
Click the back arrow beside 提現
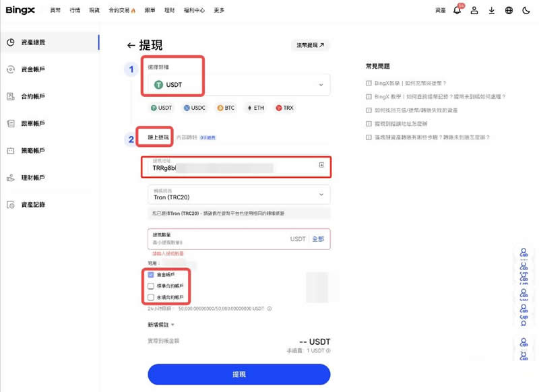131,46
